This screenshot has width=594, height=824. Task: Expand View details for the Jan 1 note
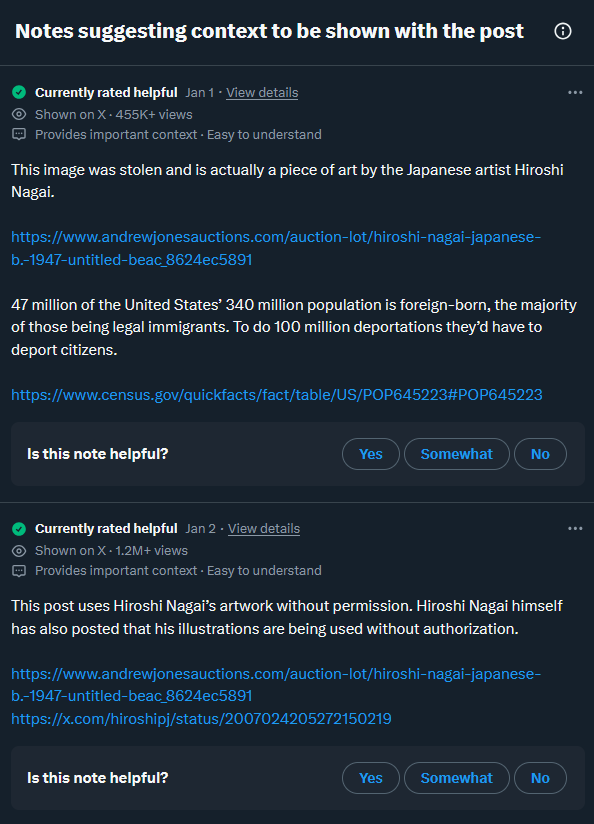[261, 92]
